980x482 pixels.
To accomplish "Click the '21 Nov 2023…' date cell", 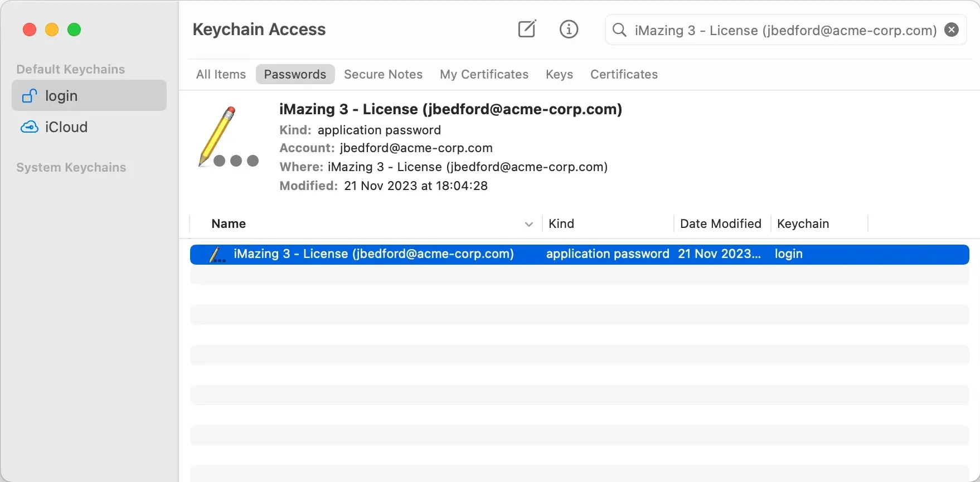I will click(x=719, y=254).
